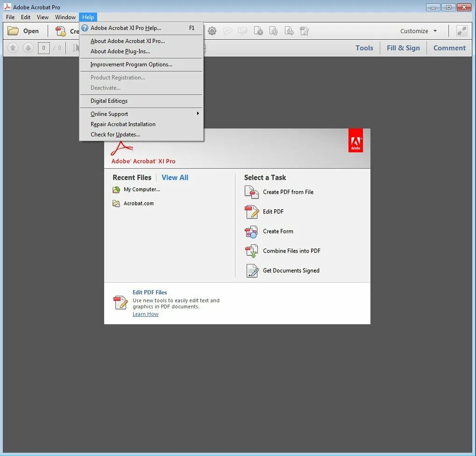Restore down the Acrobat Pro window
476x456 pixels.
pyautogui.click(x=448, y=7)
